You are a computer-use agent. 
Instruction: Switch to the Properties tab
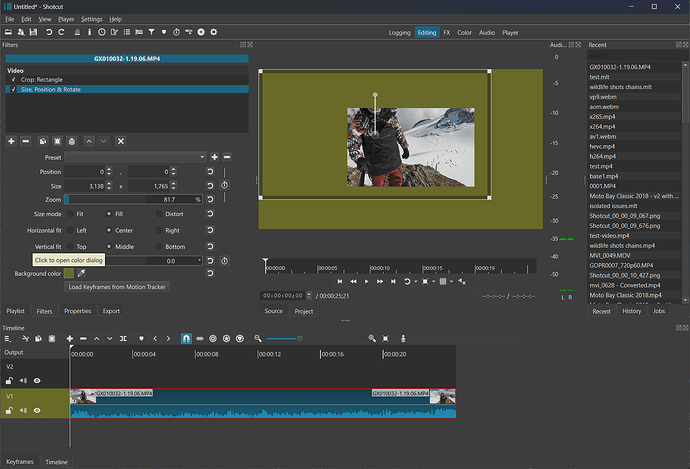[x=77, y=311]
